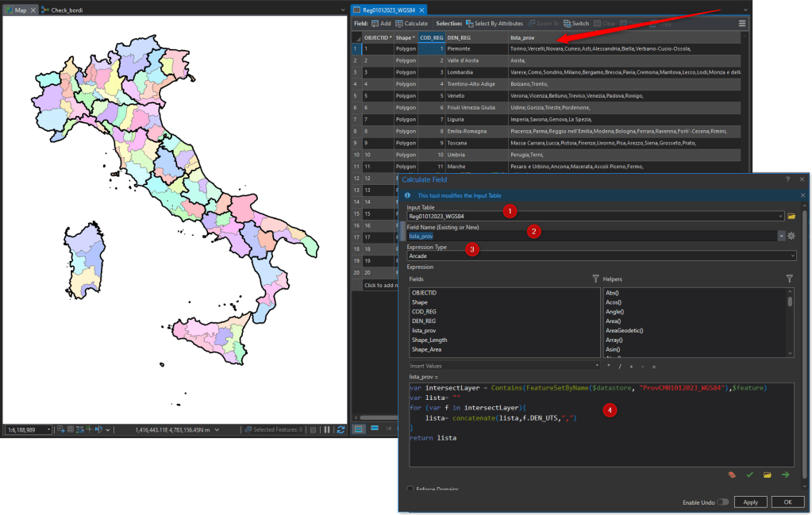Click the green export arrow to save the expression
Image resolution: width=812 pixels, height=515 pixels.
(x=784, y=475)
